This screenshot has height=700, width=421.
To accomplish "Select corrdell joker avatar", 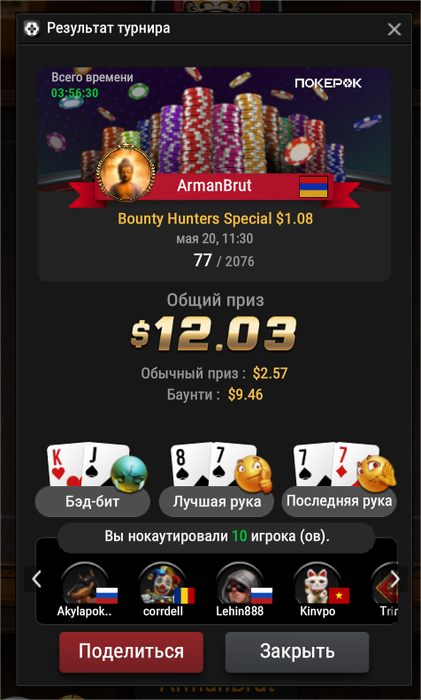I will (x=163, y=583).
